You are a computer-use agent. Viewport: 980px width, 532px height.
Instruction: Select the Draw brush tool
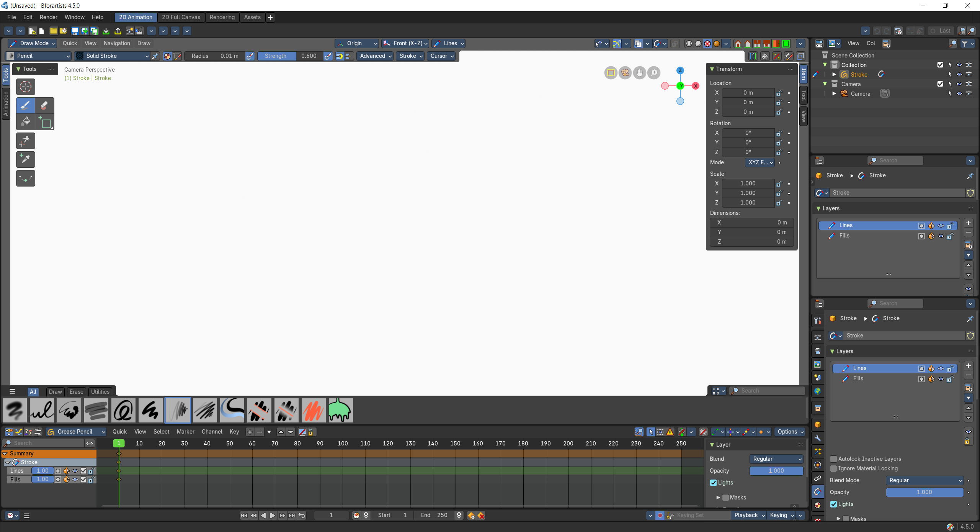tap(26, 105)
